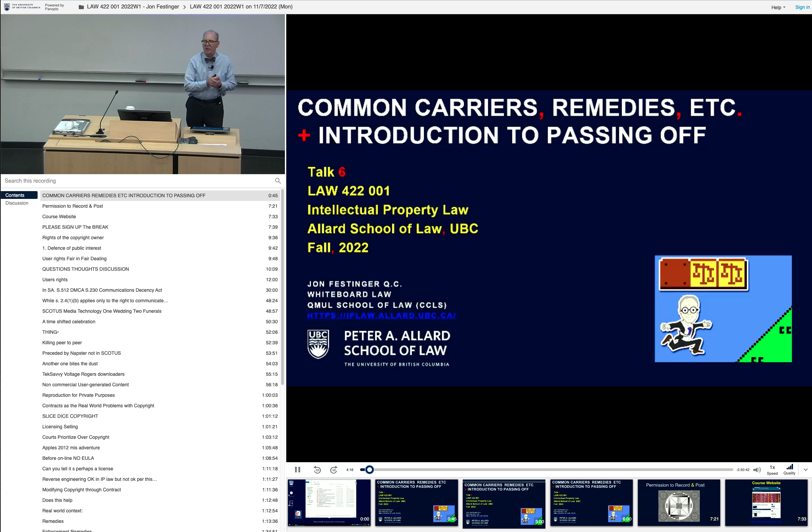Open the video Quality settings
The width and height of the screenshot is (812, 532).
(x=789, y=470)
